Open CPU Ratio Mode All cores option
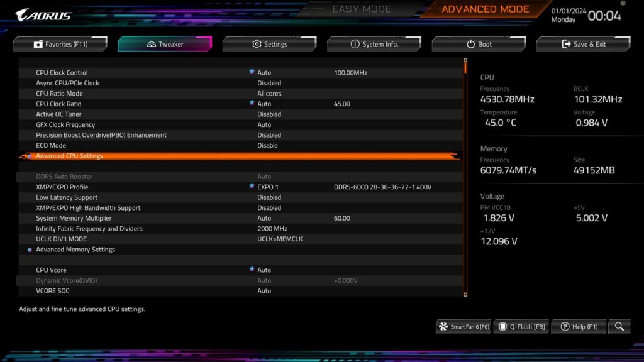The height and width of the screenshot is (362, 644). [269, 94]
